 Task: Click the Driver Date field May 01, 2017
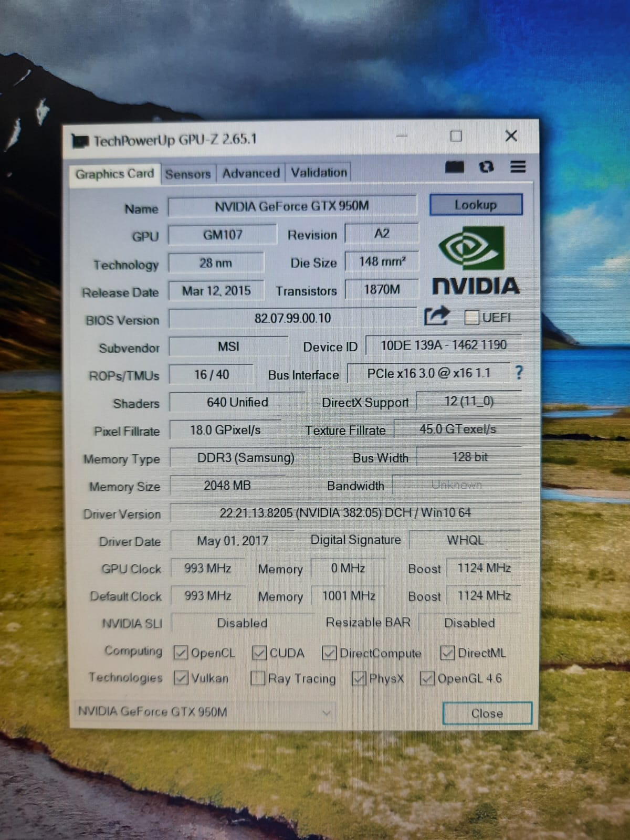[x=233, y=540]
